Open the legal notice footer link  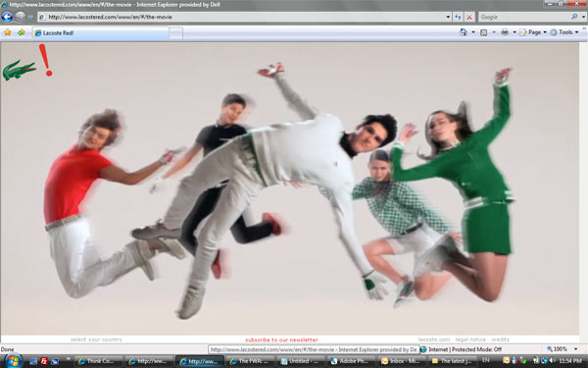[470, 340]
